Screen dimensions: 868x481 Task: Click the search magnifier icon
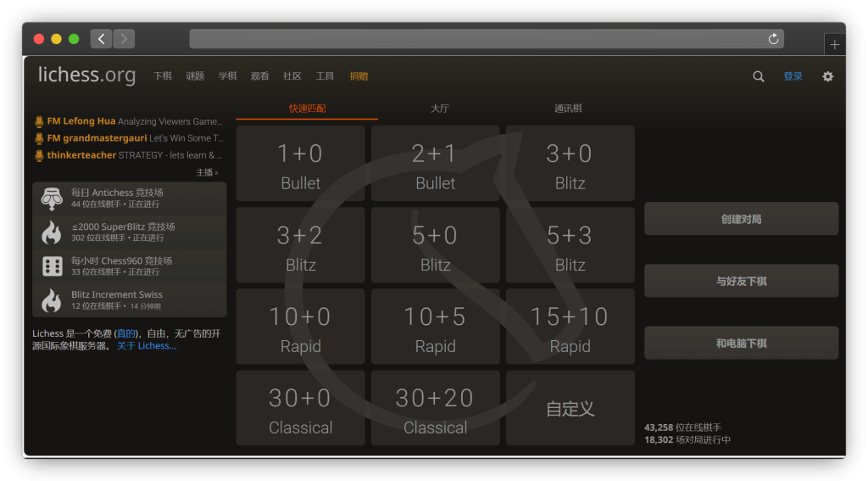[758, 76]
